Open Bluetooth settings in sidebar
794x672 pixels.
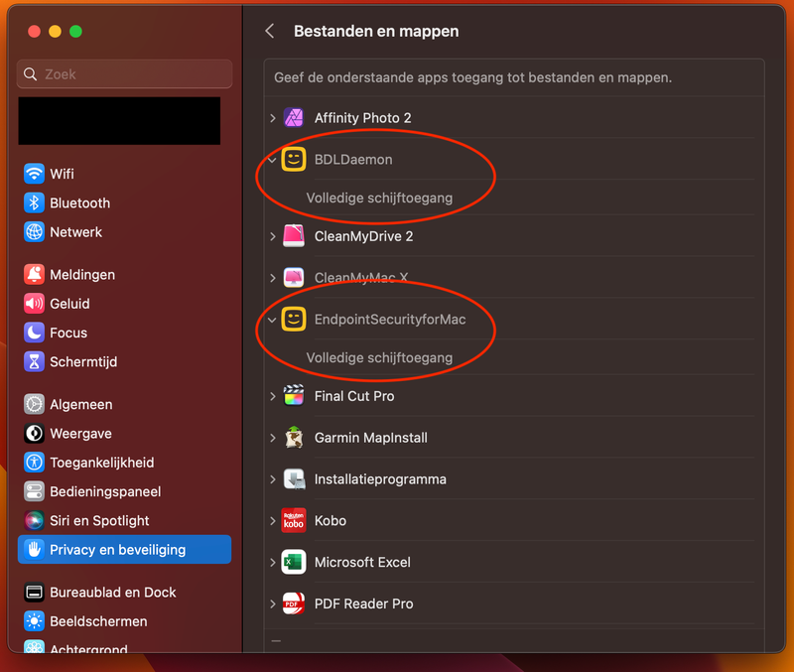point(79,202)
